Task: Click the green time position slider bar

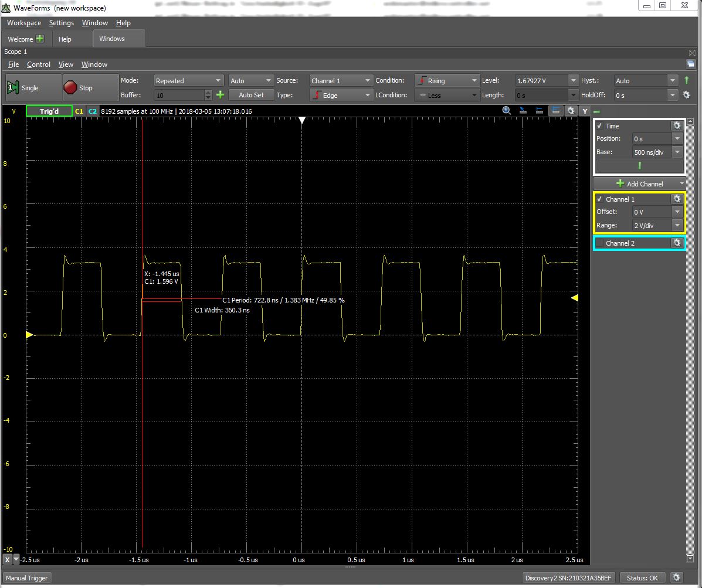Action: coord(640,165)
